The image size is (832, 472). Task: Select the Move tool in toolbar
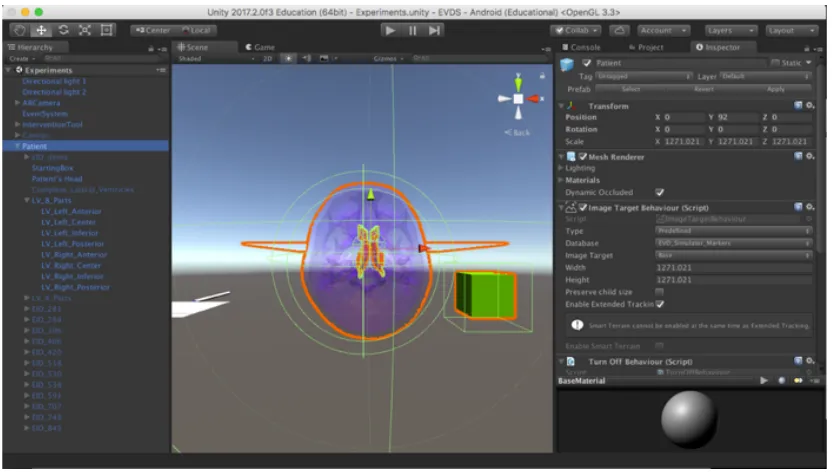pos(41,30)
